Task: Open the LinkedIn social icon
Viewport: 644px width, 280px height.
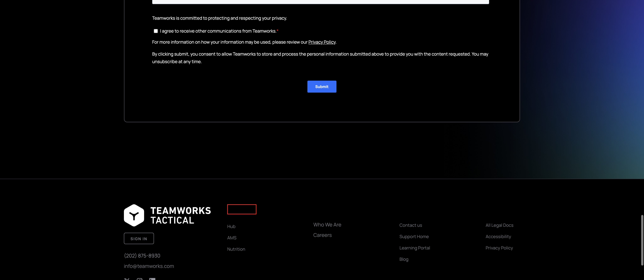Action: pos(152,279)
